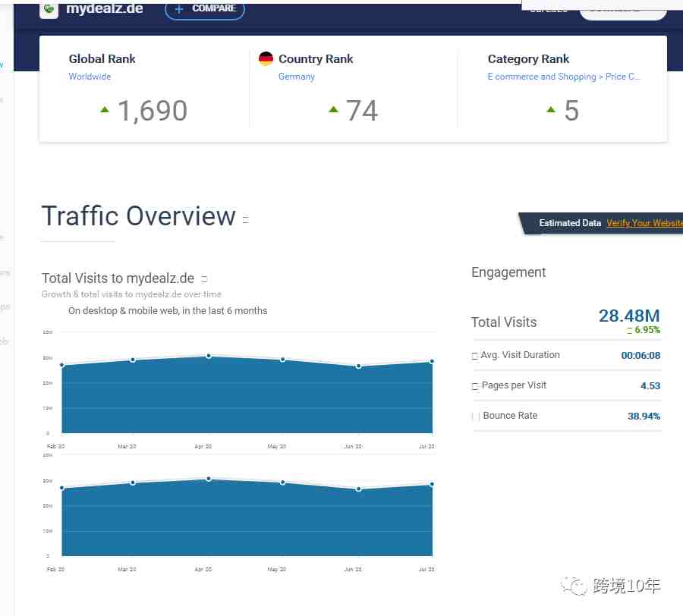Viewport: 683px width, 616px height.
Task: Click the May 20 data point in lower chart
Action: pos(282,482)
